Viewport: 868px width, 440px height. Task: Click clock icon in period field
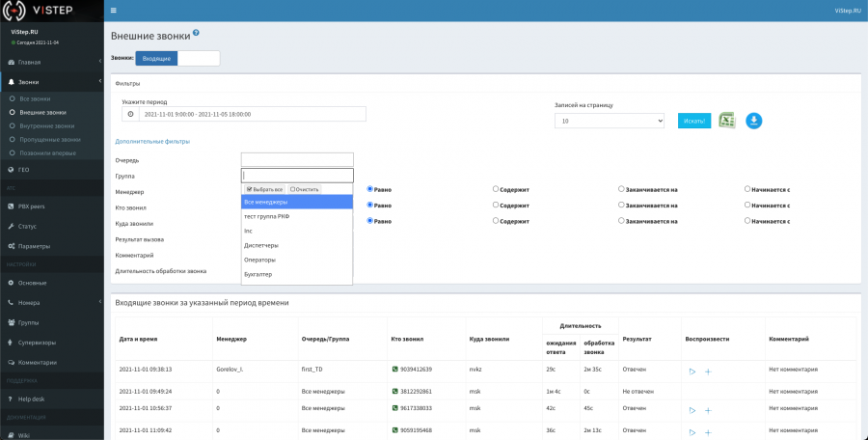(x=130, y=114)
